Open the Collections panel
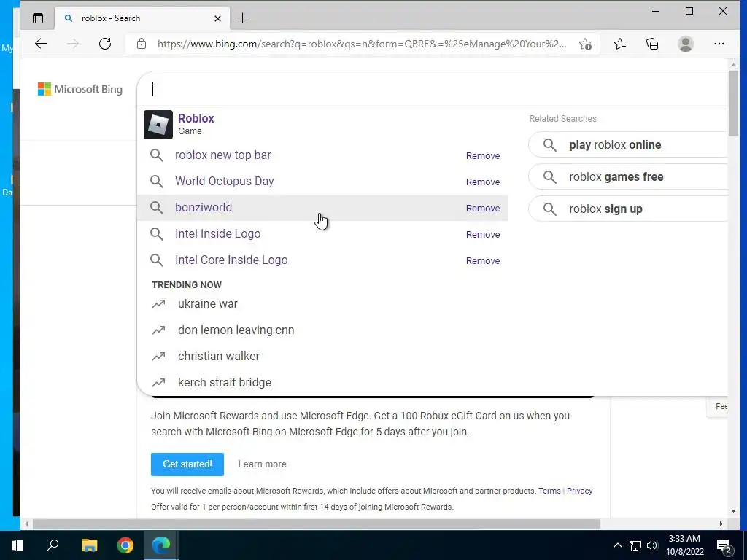The height and width of the screenshot is (560, 747). [652, 44]
